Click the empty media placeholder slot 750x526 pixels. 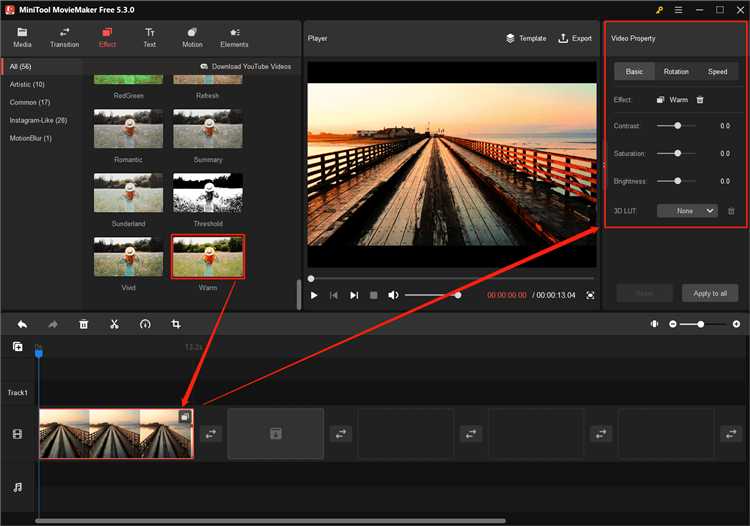click(x=276, y=434)
